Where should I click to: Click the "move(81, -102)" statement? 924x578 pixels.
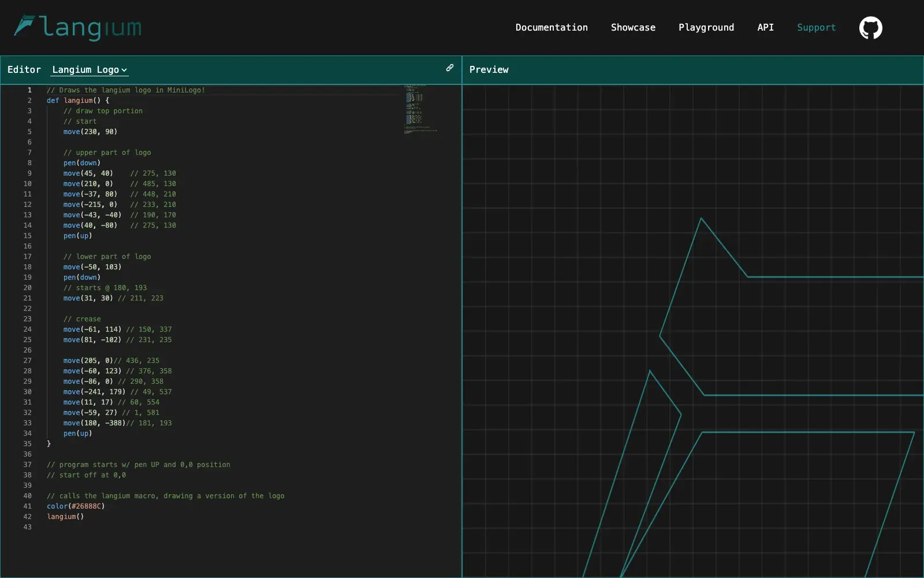pyautogui.click(x=92, y=340)
